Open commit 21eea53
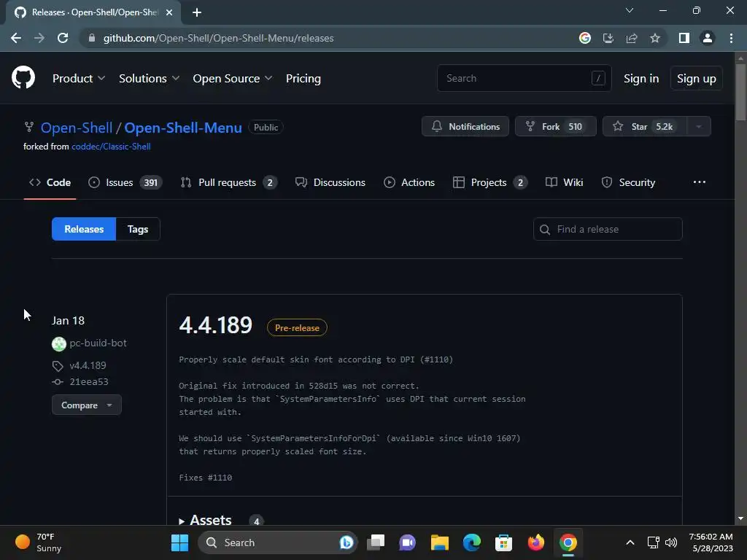The width and height of the screenshot is (747, 560). 88,381
